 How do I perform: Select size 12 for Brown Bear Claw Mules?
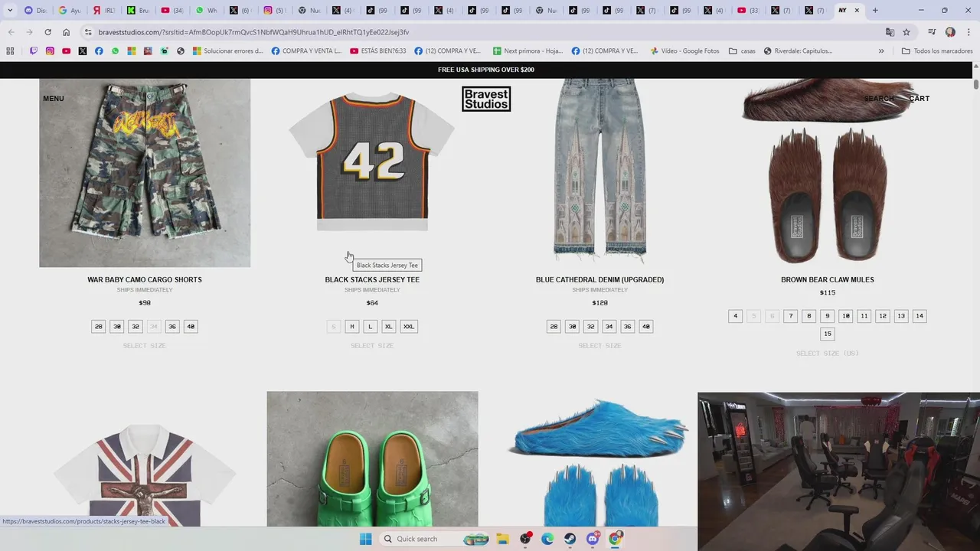coord(883,316)
